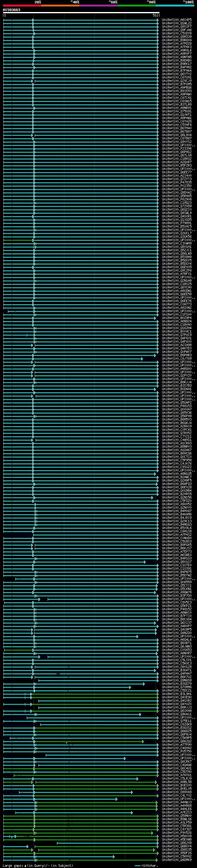Select hit UniRef100_P23396

177,149
